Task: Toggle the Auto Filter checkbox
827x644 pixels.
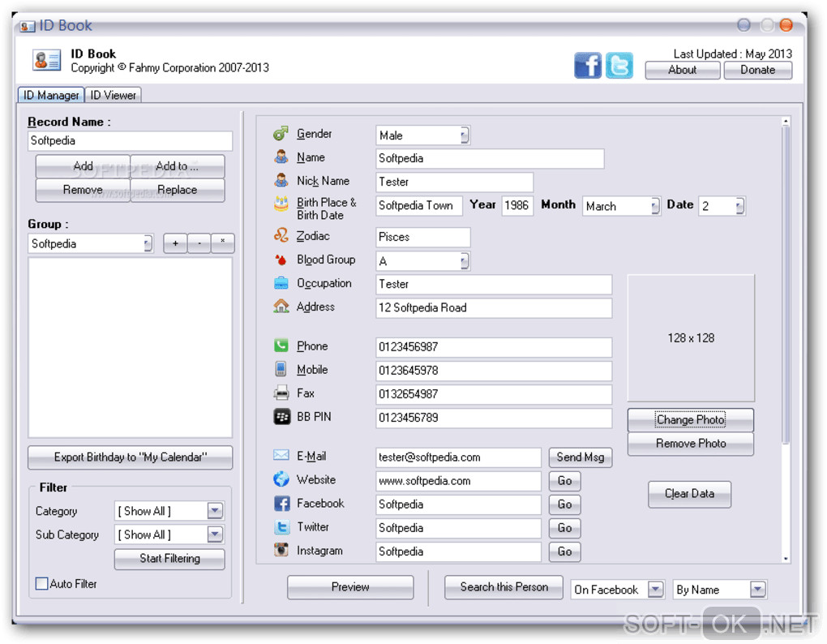Action: point(41,583)
